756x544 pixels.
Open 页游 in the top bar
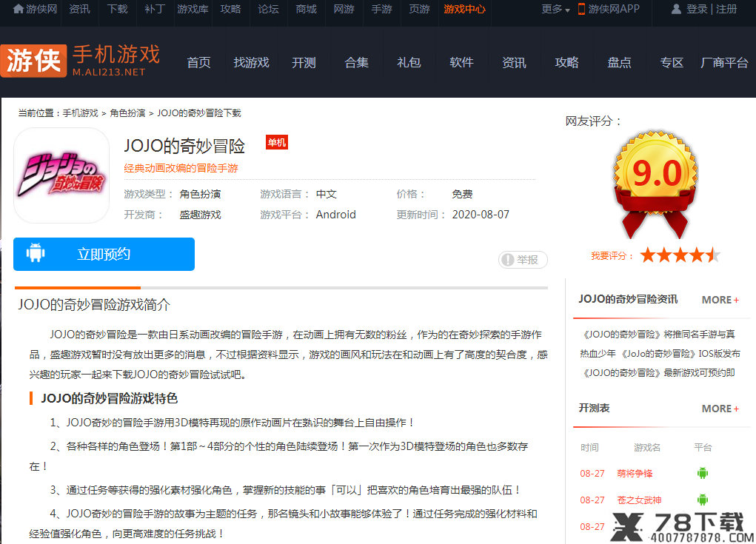click(x=419, y=9)
